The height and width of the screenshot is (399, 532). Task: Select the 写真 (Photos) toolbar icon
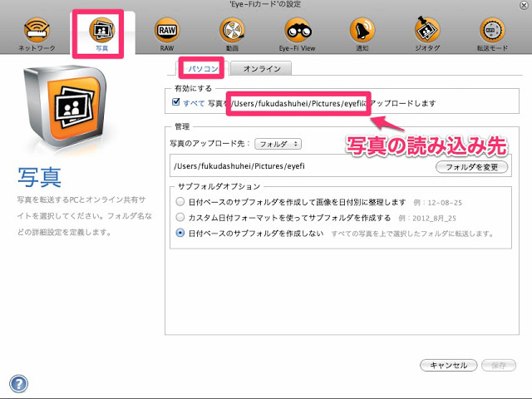point(101,34)
